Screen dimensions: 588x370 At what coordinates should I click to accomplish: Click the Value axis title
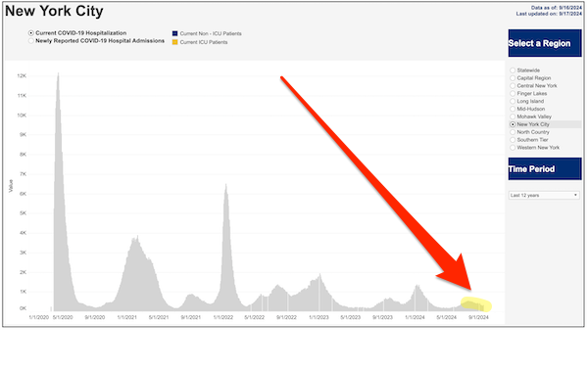tap(11, 186)
